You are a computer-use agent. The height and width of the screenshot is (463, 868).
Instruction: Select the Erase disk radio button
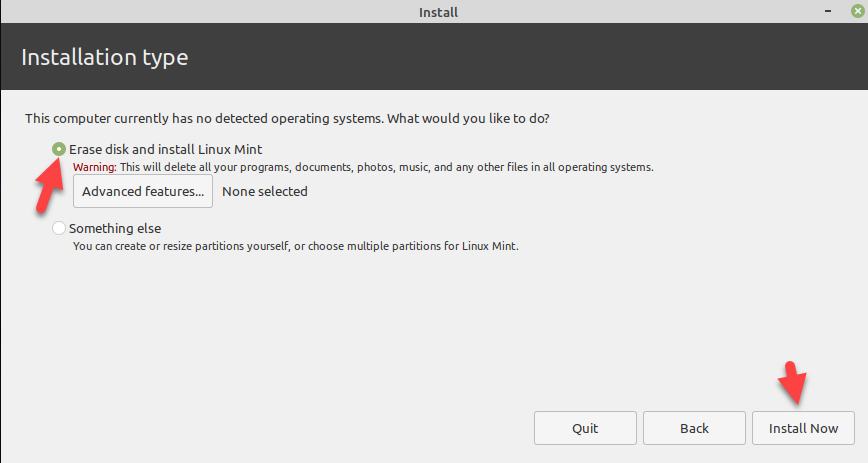pos(59,149)
